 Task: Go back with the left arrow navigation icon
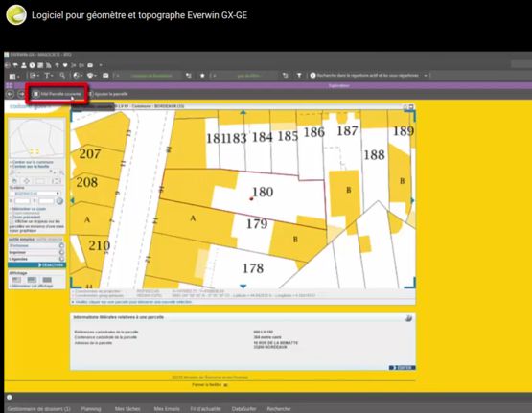pyautogui.click(x=11, y=94)
